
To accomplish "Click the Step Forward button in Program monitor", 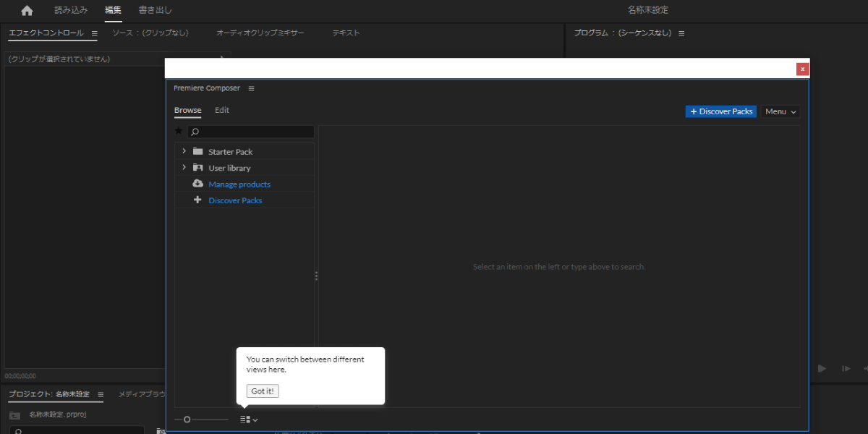I will coord(846,368).
